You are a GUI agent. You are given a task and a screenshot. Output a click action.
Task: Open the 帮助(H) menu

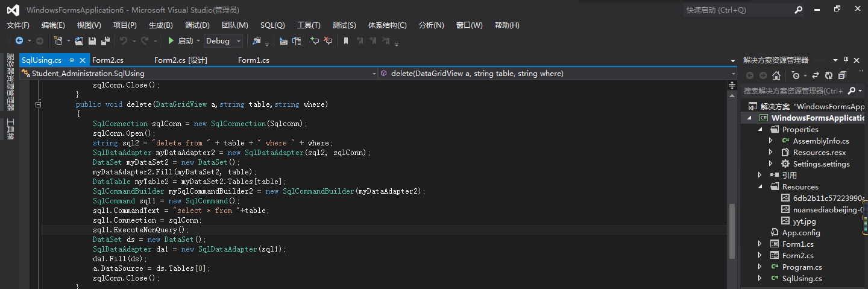(x=507, y=25)
